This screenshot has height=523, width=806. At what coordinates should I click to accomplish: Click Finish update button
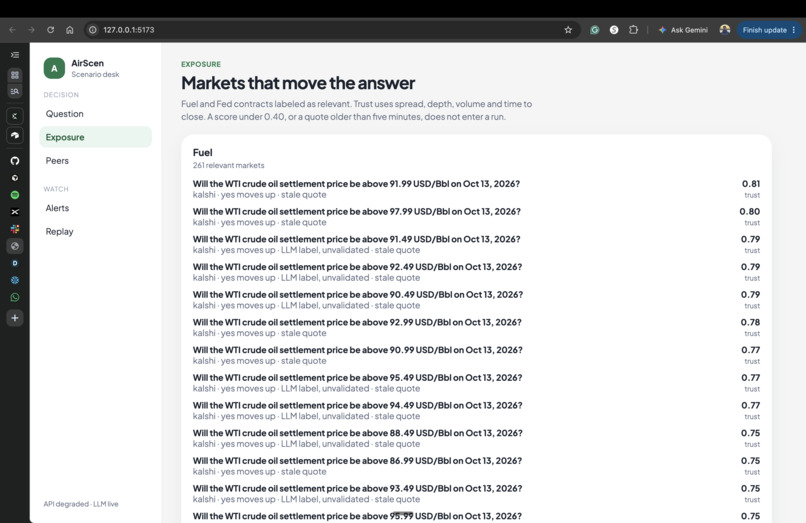coord(769,30)
